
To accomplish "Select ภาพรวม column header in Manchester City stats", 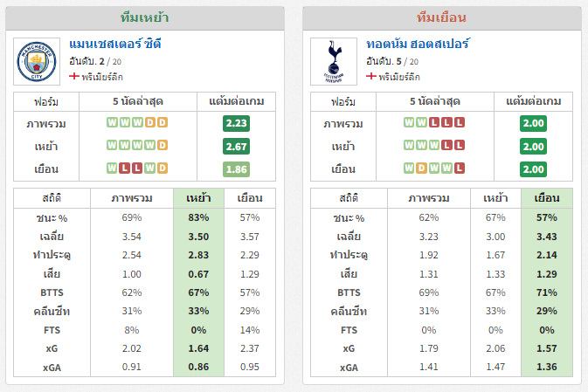I will point(132,198).
